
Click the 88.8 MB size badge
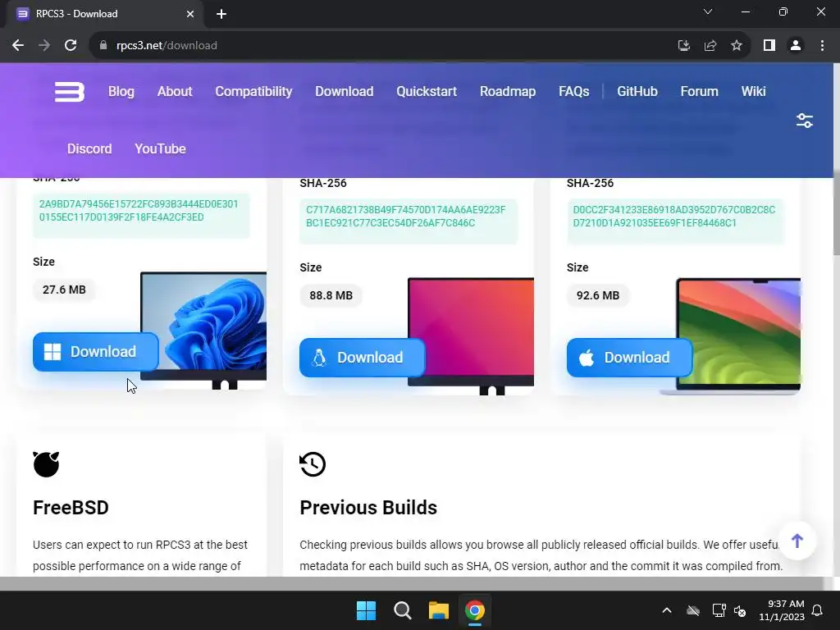point(331,295)
